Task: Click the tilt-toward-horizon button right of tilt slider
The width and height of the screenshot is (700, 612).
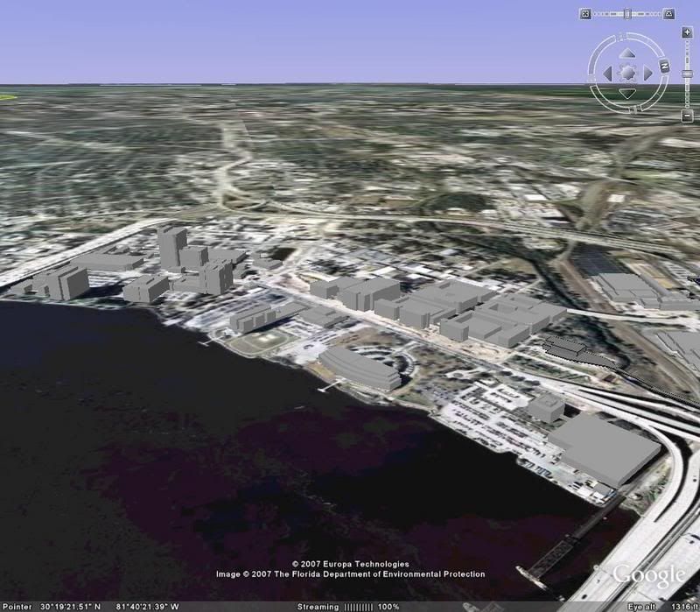Action: 668,14
